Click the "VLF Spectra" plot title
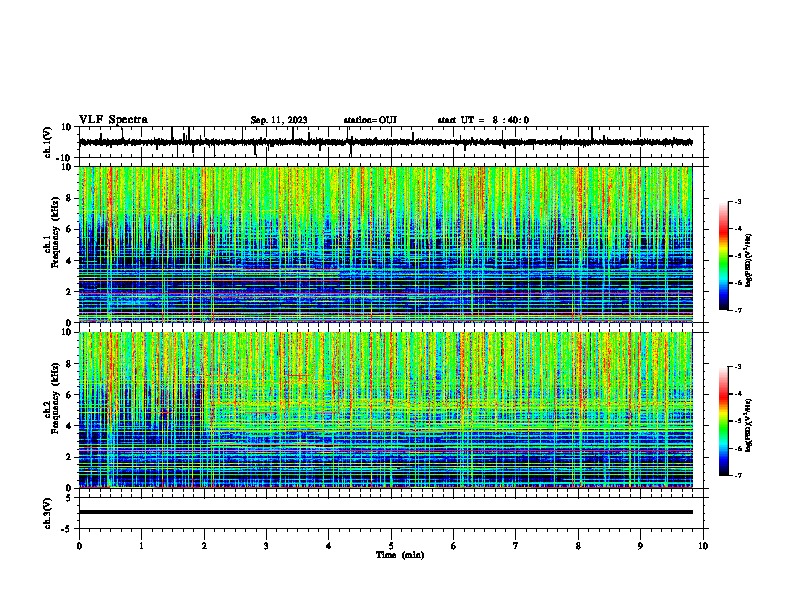 click(113, 120)
